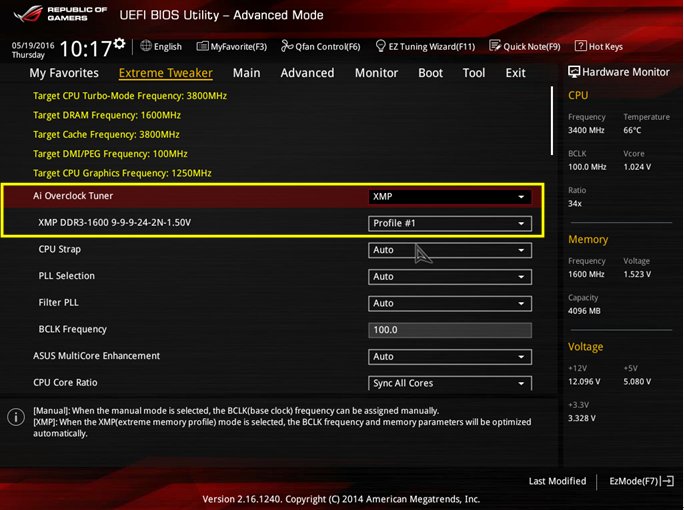Open the XMP Profile #1 dropdown

click(449, 223)
